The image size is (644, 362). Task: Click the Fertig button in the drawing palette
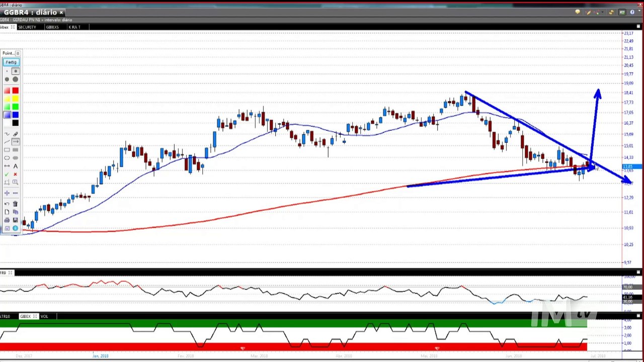pos(11,62)
